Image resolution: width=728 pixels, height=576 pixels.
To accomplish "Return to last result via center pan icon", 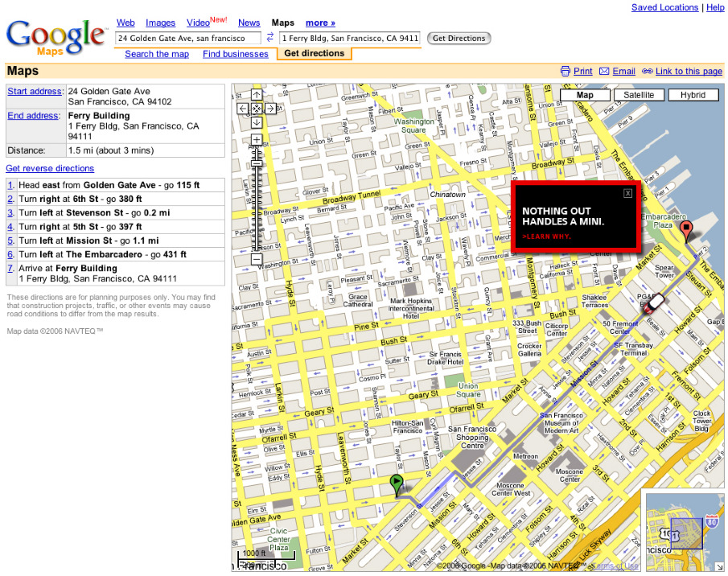I will [257, 109].
